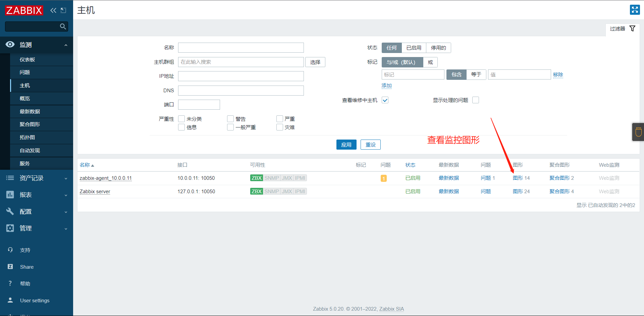The image size is (644, 316).
Task: Click ZBX availability badge for Zabbix server
Action: (257, 192)
